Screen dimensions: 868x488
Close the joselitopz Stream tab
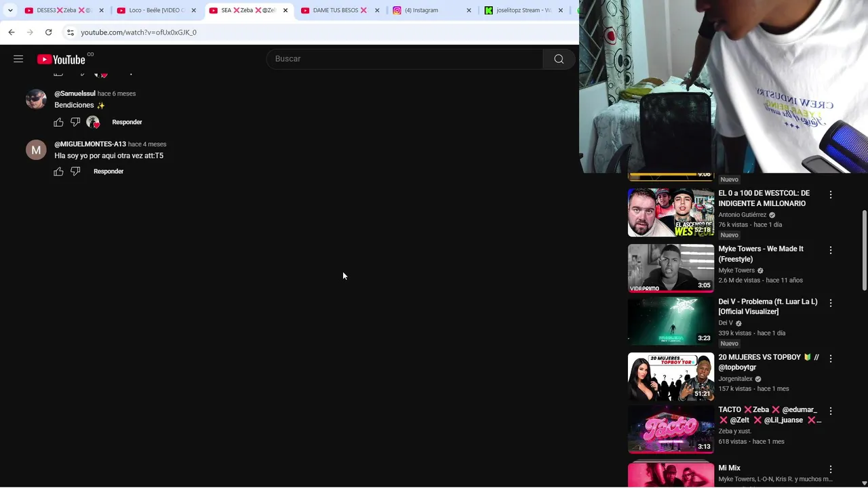[x=561, y=10]
